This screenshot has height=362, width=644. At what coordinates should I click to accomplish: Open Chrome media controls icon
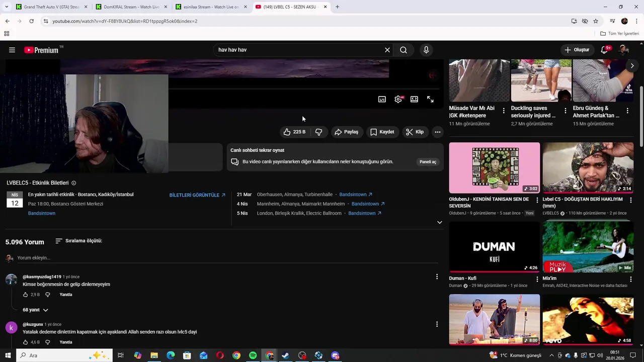coord(612,21)
